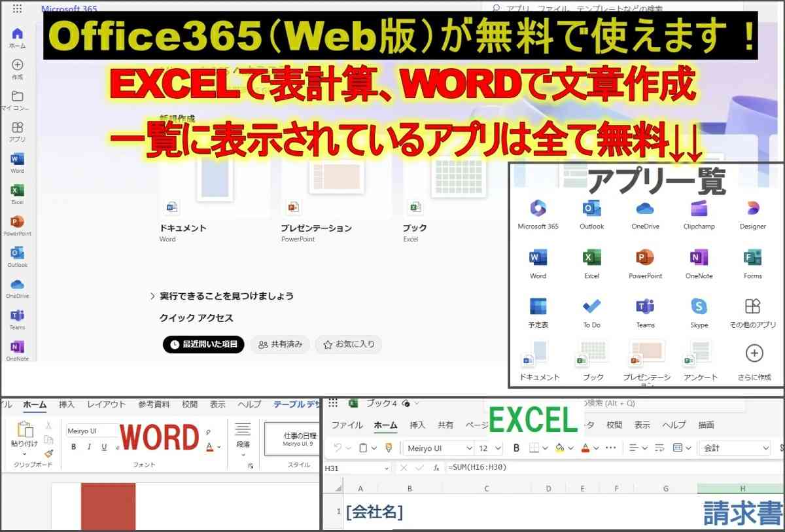This screenshot has width=785, height=532.
Task: Switch to the 挿入 tab in Excel
Action: click(417, 425)
